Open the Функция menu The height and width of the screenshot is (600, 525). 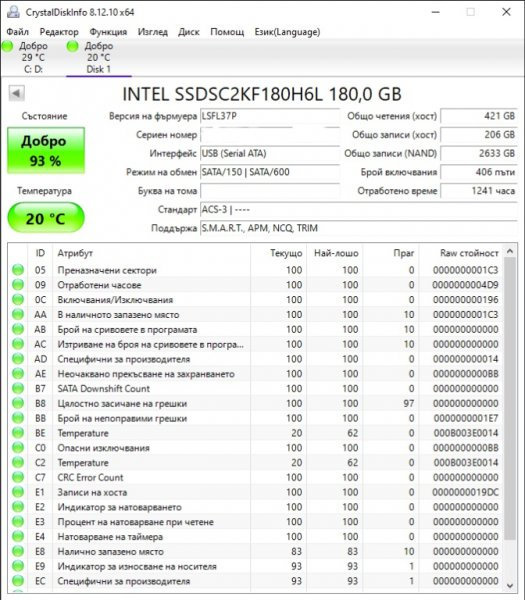(108, 32)
